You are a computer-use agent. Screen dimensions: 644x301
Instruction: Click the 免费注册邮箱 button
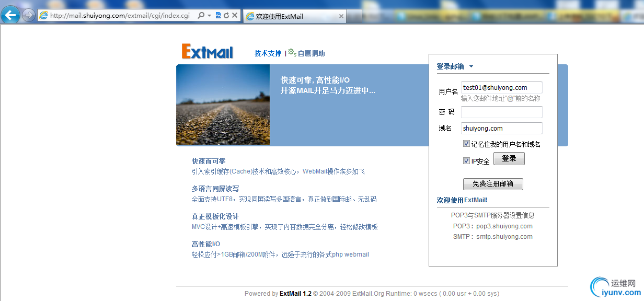point(493,184)
